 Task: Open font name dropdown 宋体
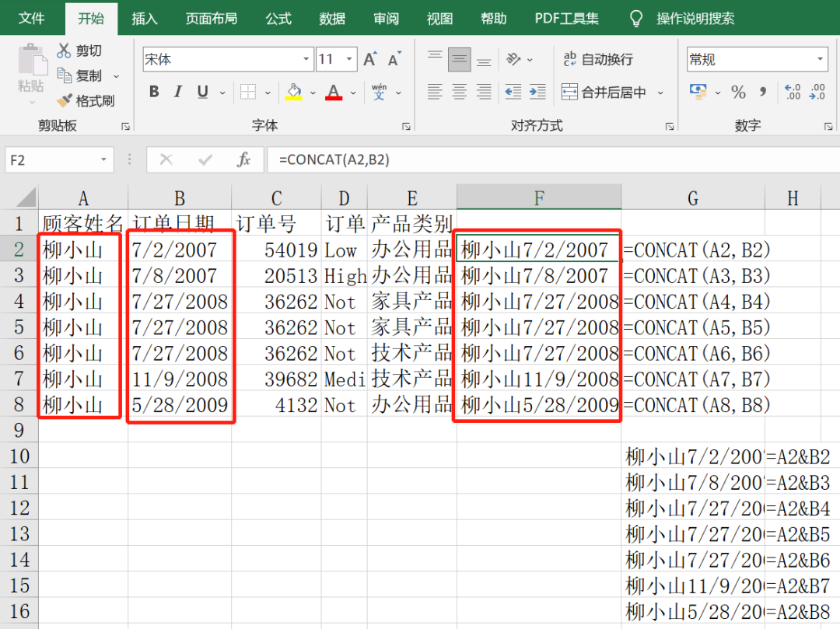[306, 59]
